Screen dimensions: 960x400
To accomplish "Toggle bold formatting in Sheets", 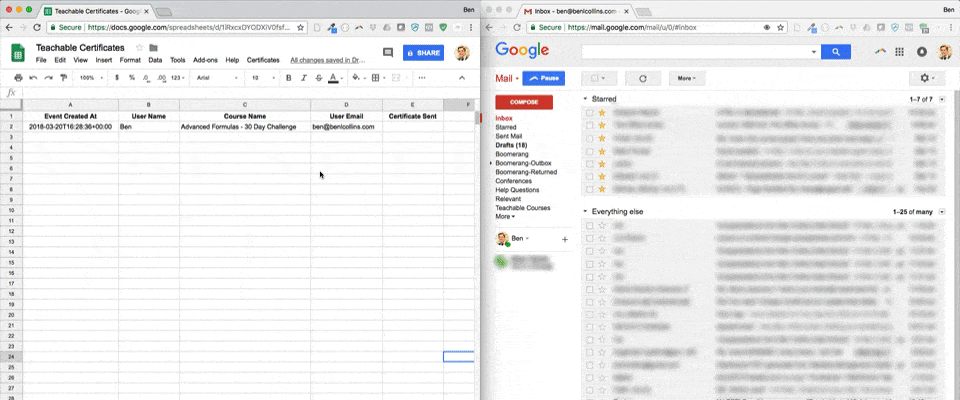I will [289, 78].
